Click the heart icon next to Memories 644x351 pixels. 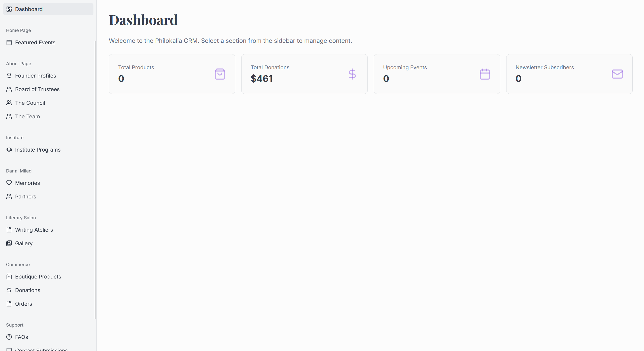click(x=9, y=183)
